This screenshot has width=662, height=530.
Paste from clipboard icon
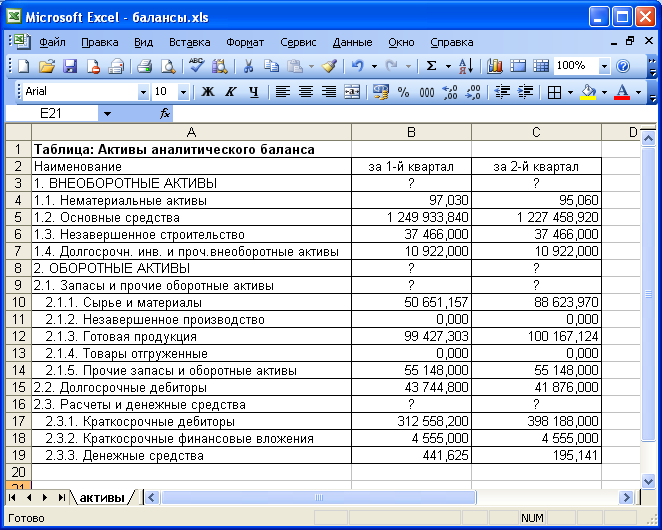pyautogui.click(x=295, y=66)
